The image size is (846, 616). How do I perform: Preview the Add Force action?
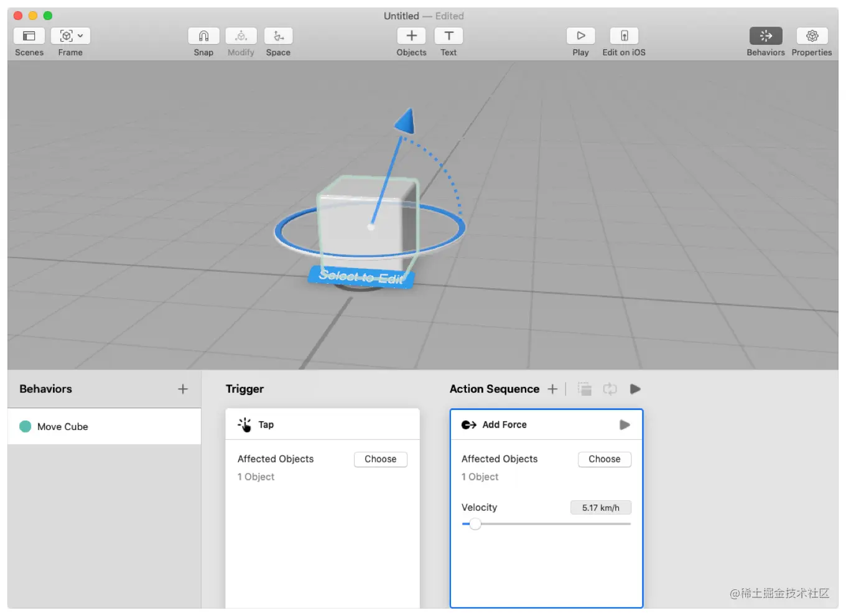point(625,425)
